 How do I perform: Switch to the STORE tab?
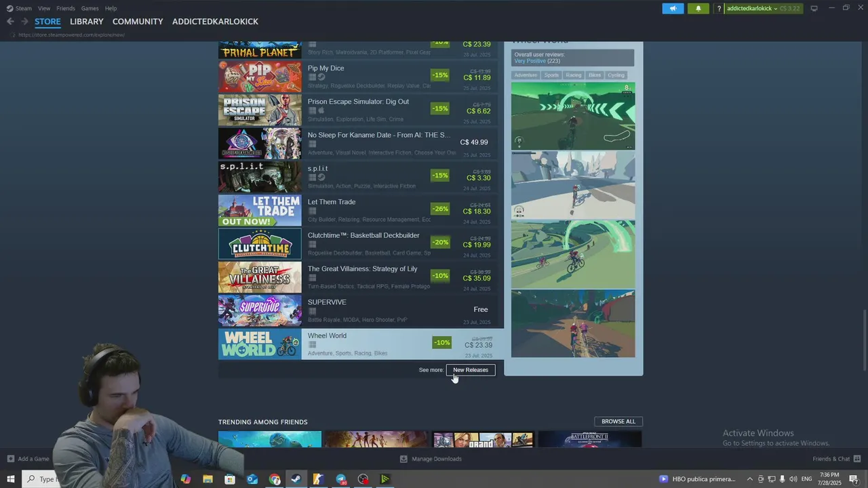click(x=47, y=22)
